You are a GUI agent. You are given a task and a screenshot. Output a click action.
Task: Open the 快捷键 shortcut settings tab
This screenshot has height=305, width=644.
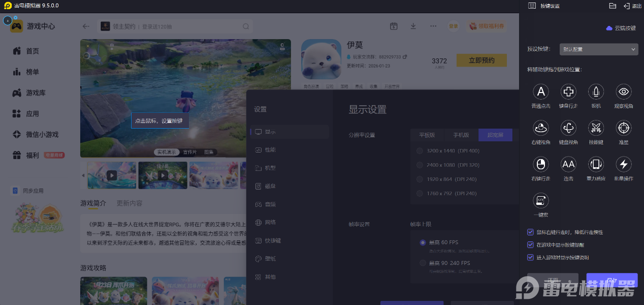290,240
